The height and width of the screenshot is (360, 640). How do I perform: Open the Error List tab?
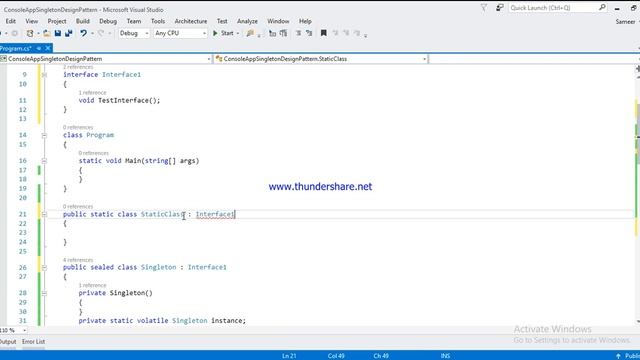pyautogui.click(x=33, y=342)
